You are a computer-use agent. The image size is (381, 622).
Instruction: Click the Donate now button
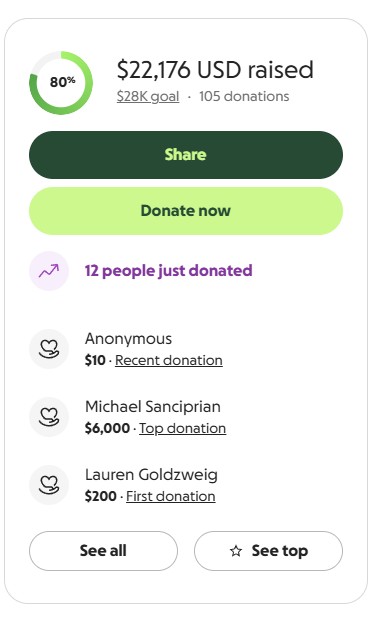186,211
